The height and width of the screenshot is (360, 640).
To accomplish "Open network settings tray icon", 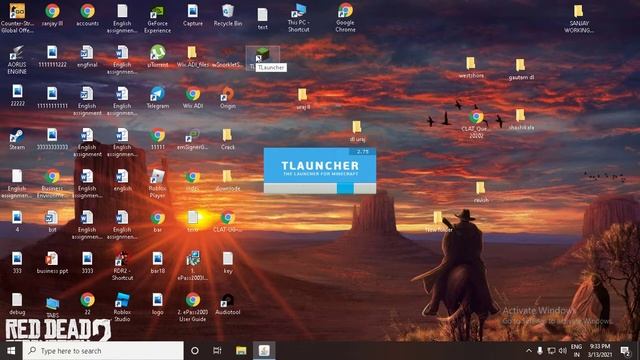I will tap(551, 351).
